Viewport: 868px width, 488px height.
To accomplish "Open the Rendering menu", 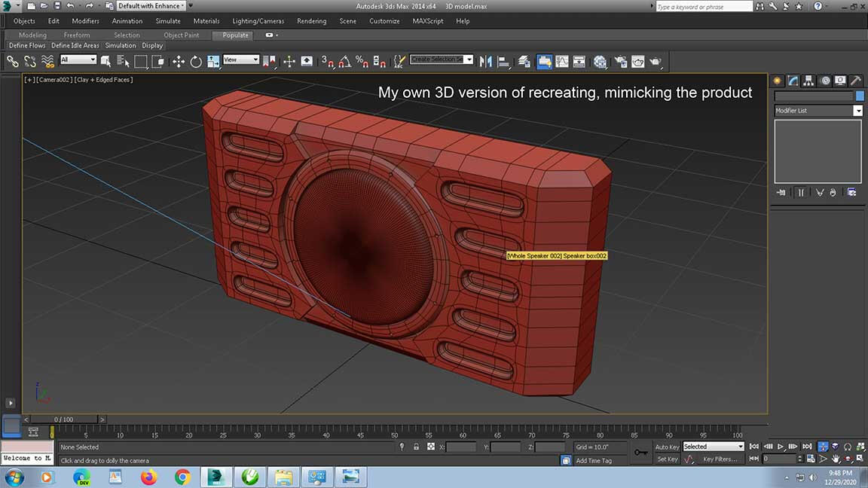I will (311, 21).
